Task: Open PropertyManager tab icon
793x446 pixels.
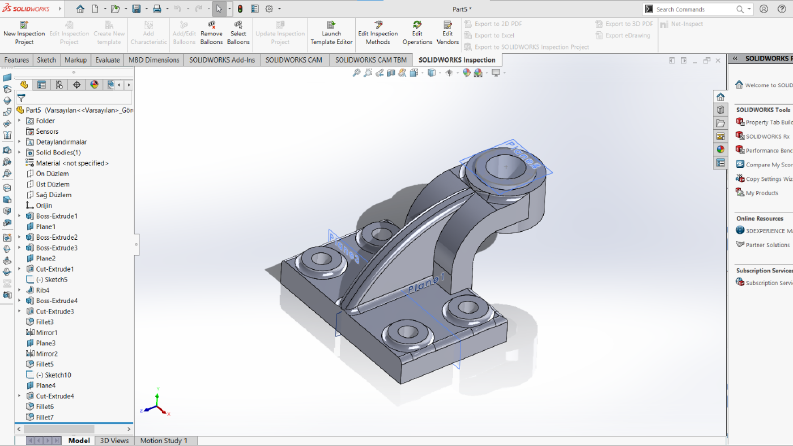Action: (x=41, y=85)
